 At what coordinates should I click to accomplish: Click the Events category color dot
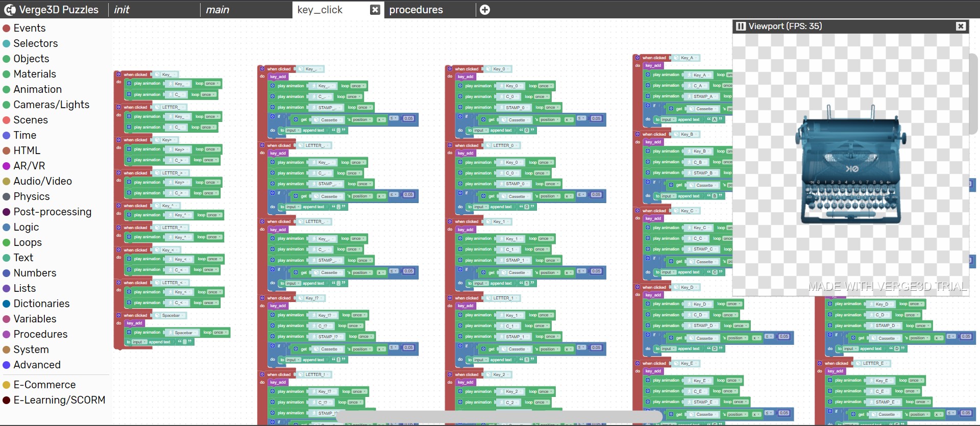7,28
